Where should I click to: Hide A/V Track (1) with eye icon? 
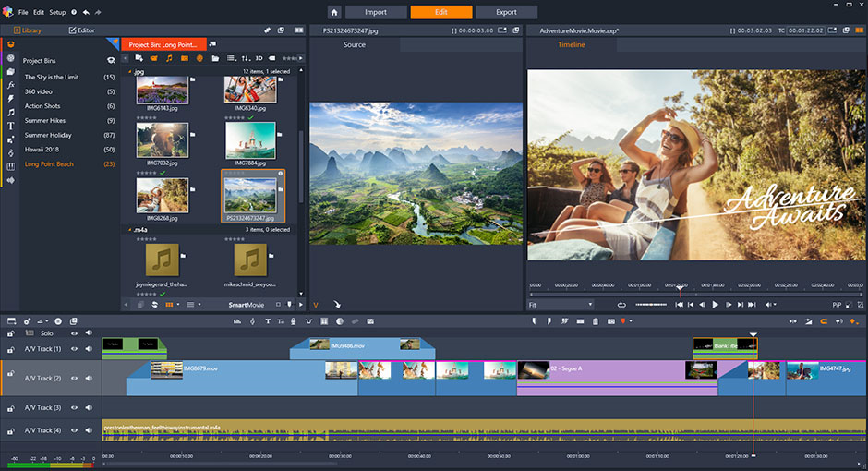(x=75, y=349)
